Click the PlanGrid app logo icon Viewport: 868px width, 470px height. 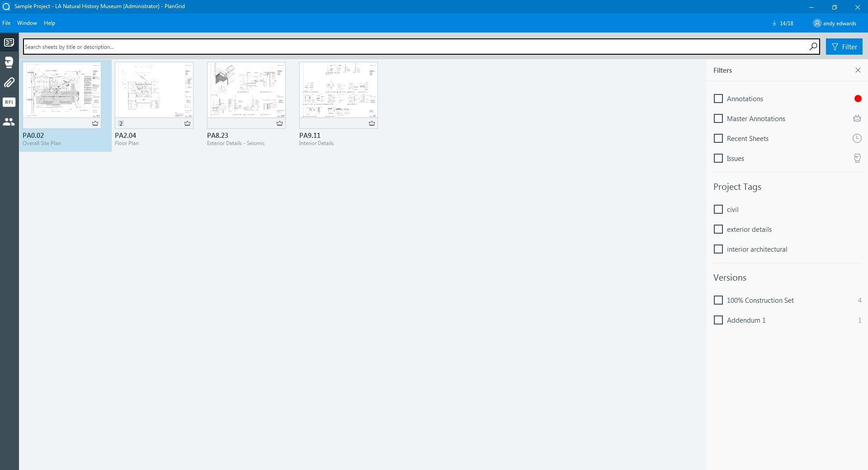click(x=6, y=6)
